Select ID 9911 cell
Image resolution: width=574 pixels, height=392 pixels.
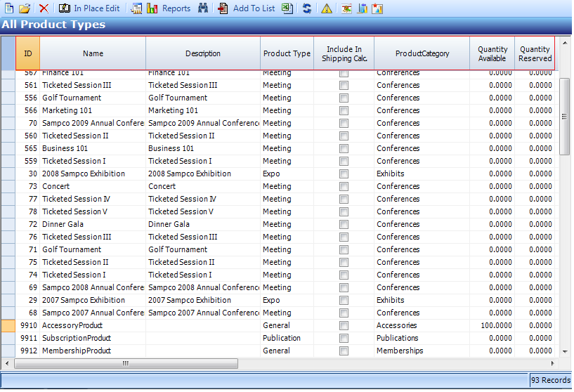28,338
